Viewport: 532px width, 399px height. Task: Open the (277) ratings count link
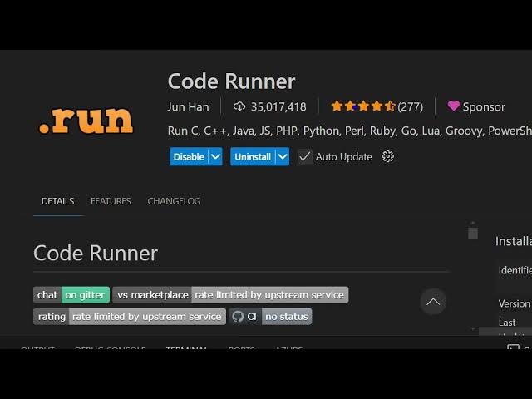click(x=410, y=106)
